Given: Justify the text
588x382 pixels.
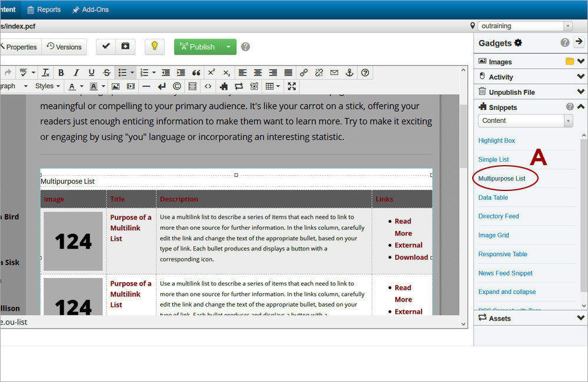Looking at the screenshot, I should [288, 73].
